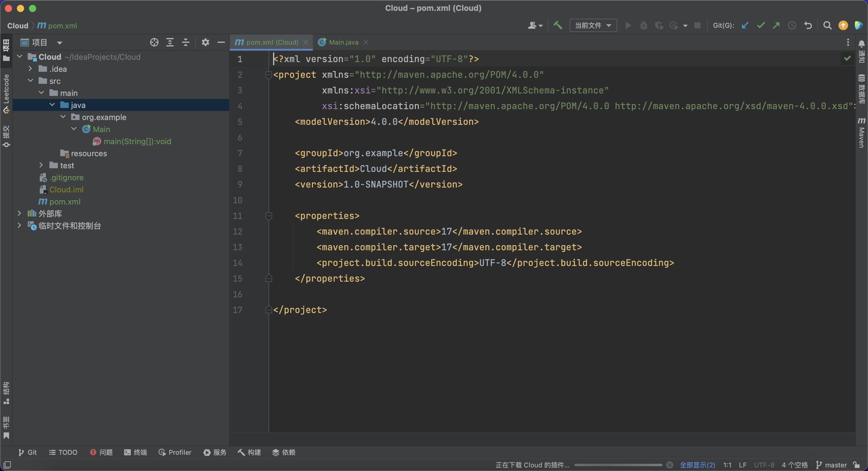
Task: Select opened file locate target icon
Action: tap(154, 42)
